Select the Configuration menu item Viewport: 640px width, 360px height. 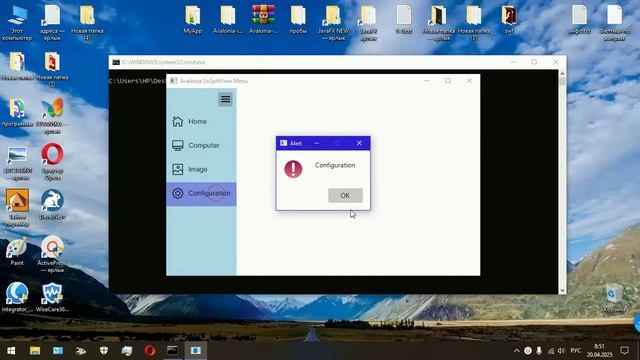pos(201,193)
